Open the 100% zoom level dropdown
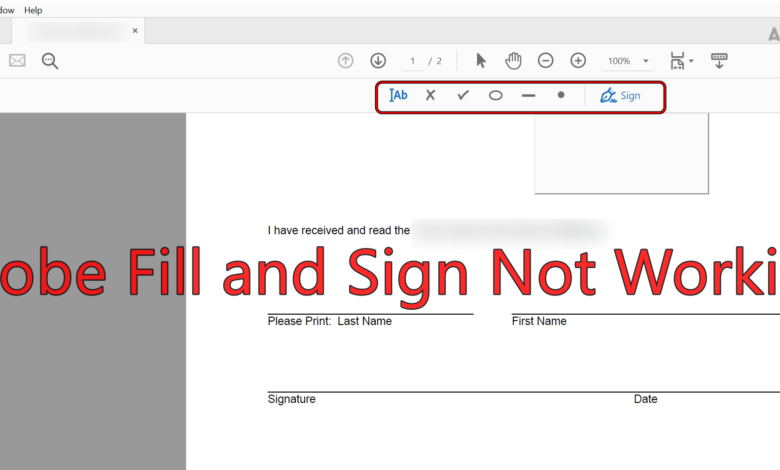This screenshot has height=470, width=780. (x=628, y=61)
